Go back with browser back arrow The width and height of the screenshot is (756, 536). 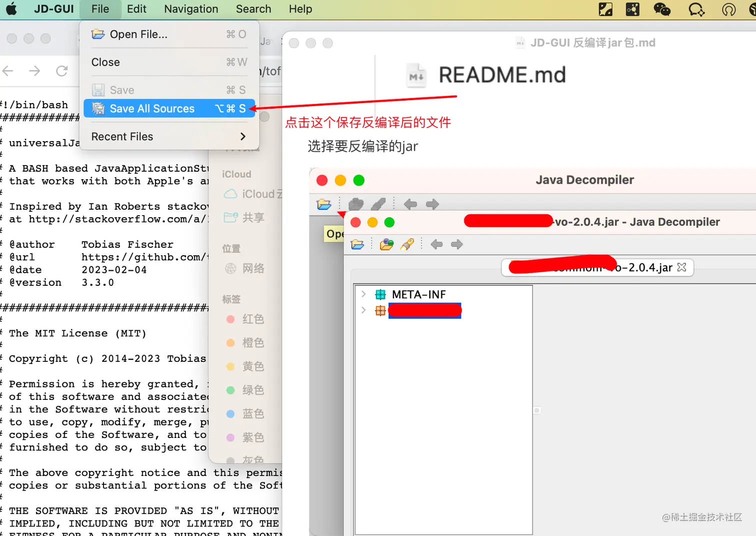8,71
